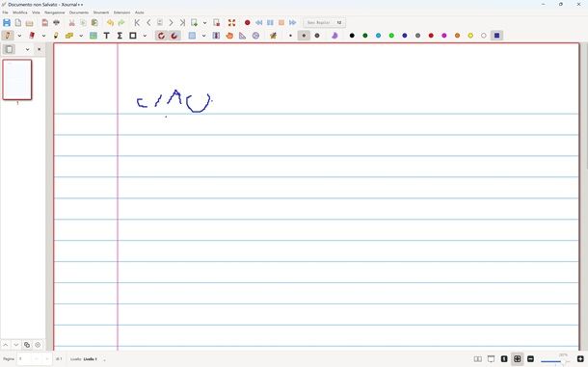
Task: Open the Strumenti menu
Action: [101, 13]
